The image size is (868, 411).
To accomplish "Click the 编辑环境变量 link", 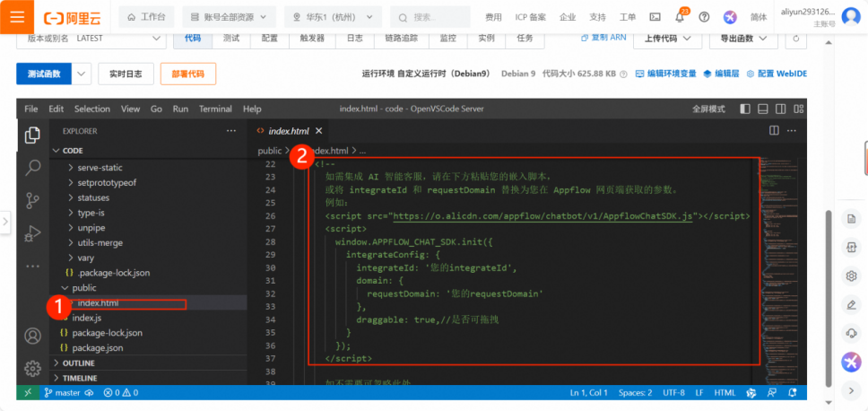I will tap(666, 74).
